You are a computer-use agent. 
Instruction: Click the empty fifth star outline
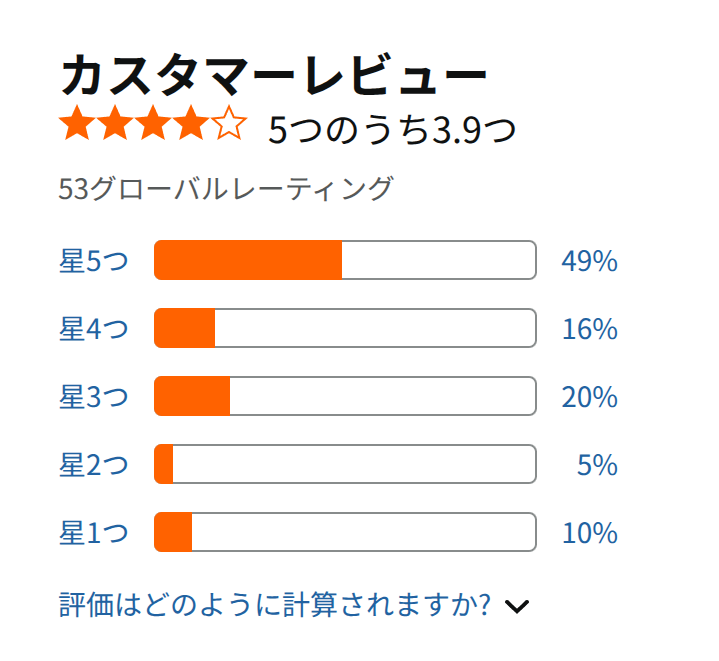coord(229,122)
